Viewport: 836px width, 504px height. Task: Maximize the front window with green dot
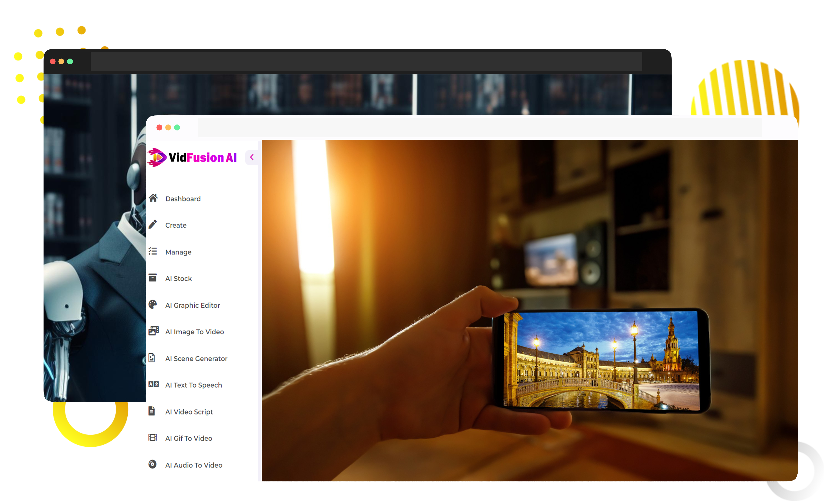177,128
